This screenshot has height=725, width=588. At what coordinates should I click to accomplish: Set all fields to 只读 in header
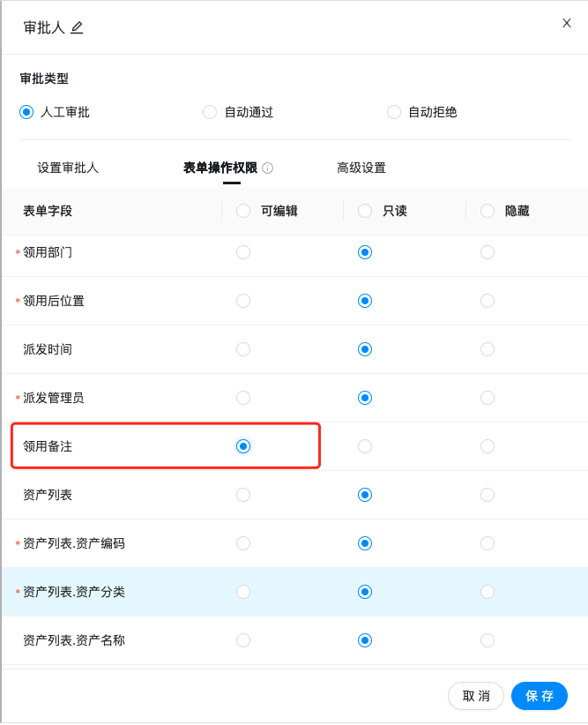[365, 211]
